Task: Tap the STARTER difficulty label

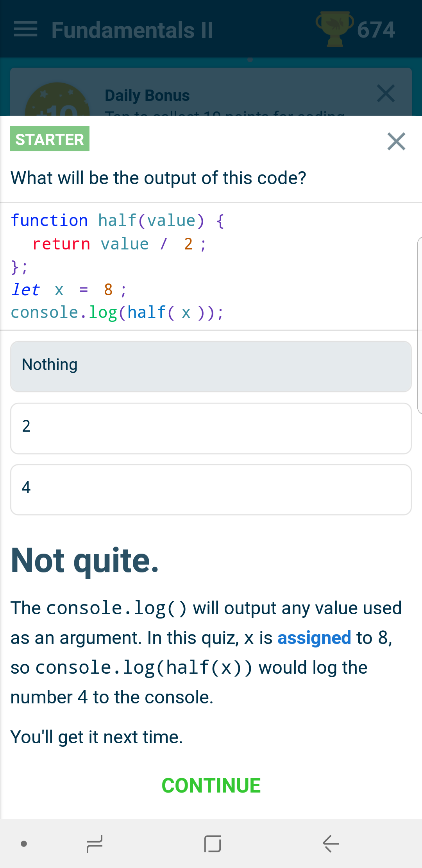Action: 50,139
